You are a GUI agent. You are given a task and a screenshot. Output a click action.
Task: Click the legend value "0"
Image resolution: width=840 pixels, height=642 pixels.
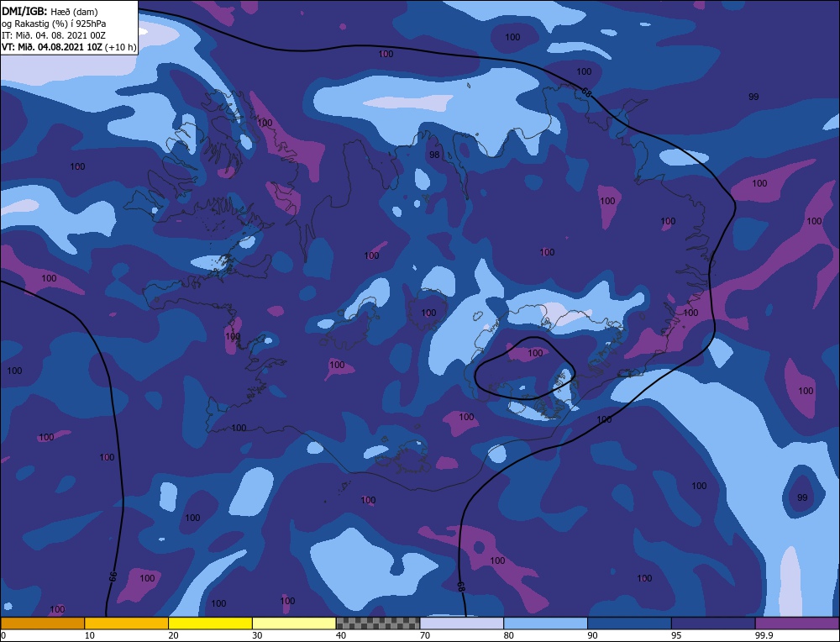3,635
